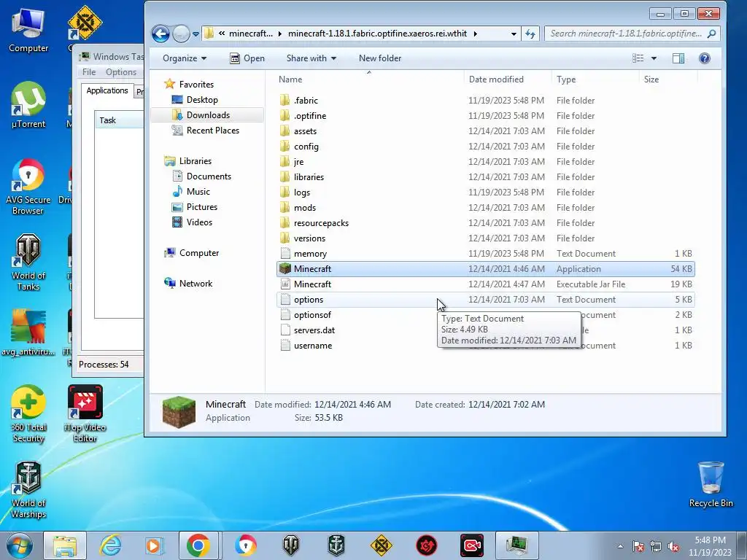The image size is (747, 560).
Task: Select the .fabric folder
Action: pos(485,101)
